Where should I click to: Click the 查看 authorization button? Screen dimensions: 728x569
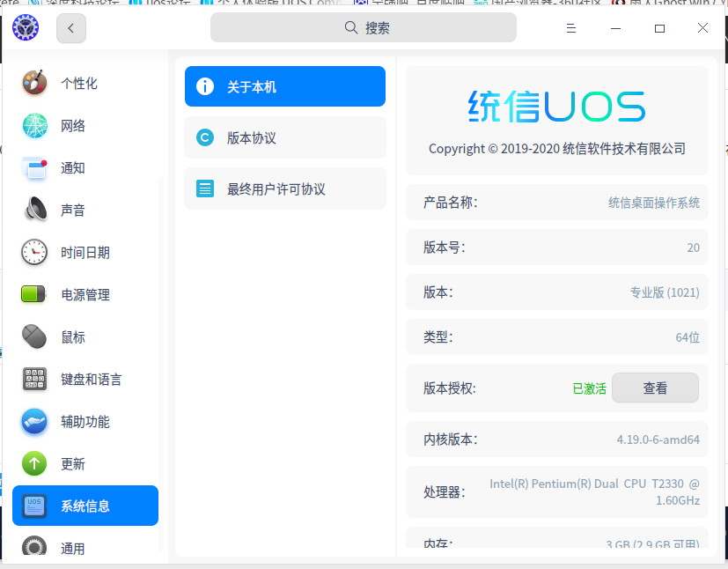point(655,388)
